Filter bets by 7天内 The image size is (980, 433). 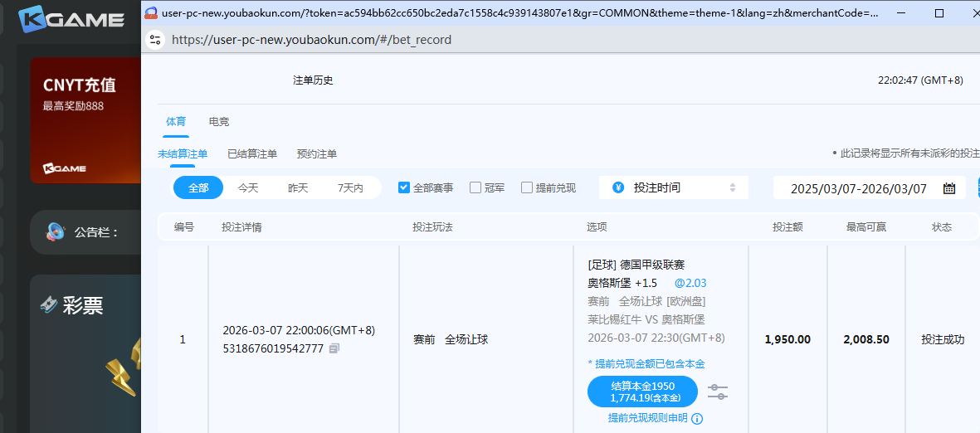click(350, 187)
